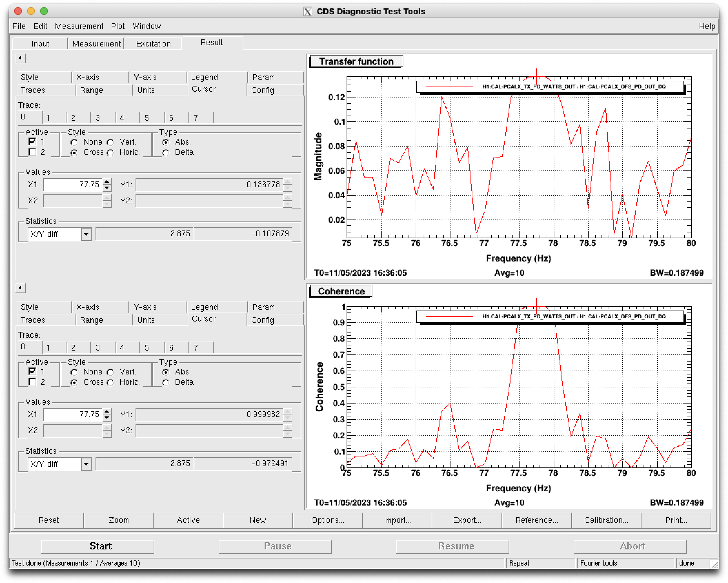Toggle cursor 2 in Coherence panel
The height and width of the screenshot is (583, 728).
click(x=32, y=382)
